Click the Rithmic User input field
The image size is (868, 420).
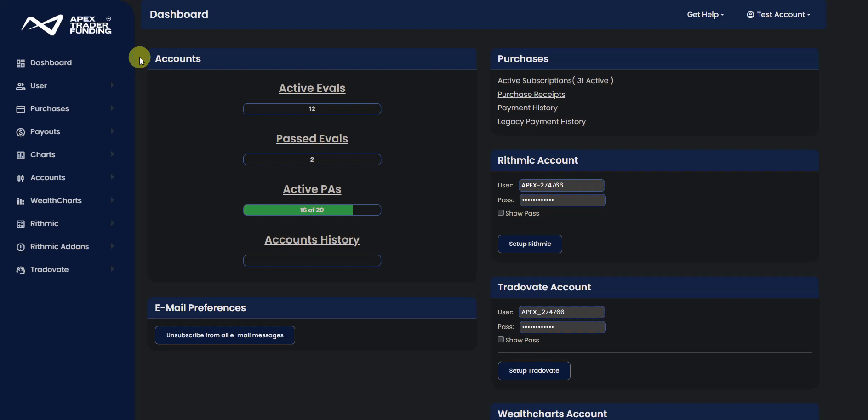click(561, 185)
